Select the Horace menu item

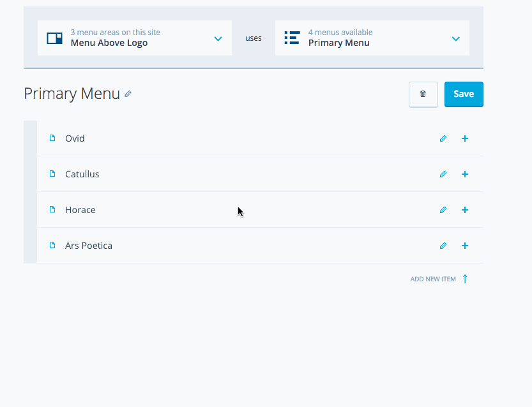[260, 210]
